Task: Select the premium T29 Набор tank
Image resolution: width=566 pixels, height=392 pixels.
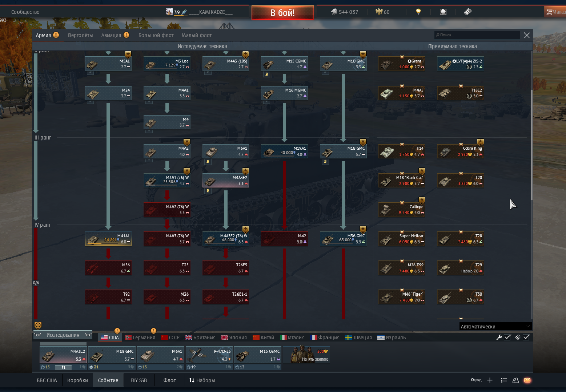Action: [461, 268]
